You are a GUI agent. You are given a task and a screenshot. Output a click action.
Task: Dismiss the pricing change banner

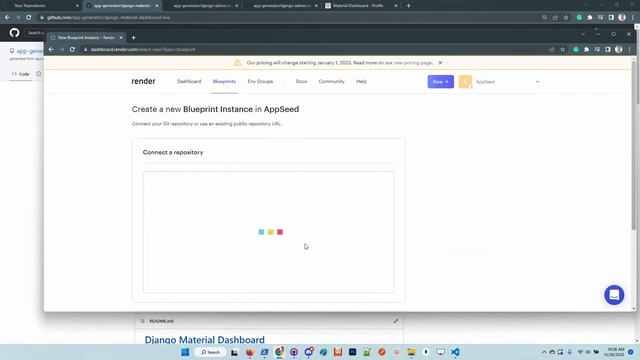click(440, 63)
